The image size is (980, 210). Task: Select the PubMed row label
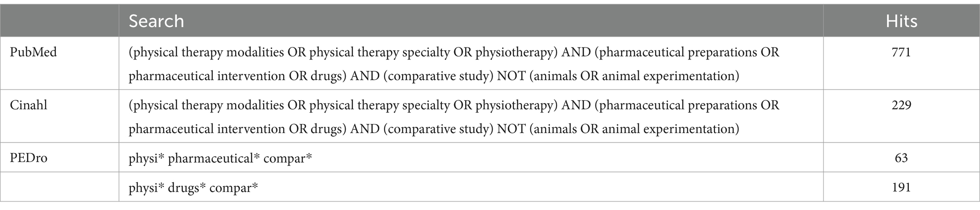click(x=34, y=52)
